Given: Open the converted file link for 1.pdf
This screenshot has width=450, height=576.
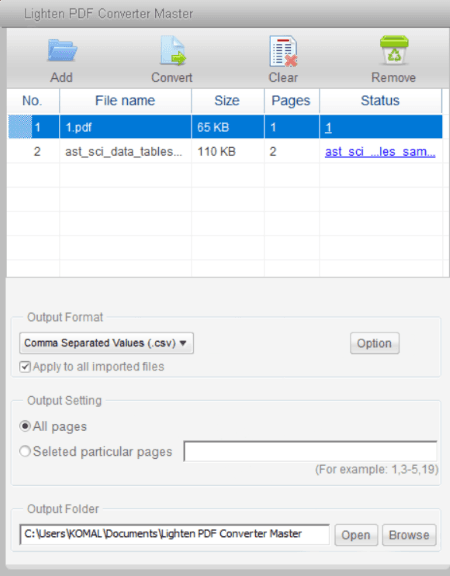Looking at the screenshot, I should point(328,127).
